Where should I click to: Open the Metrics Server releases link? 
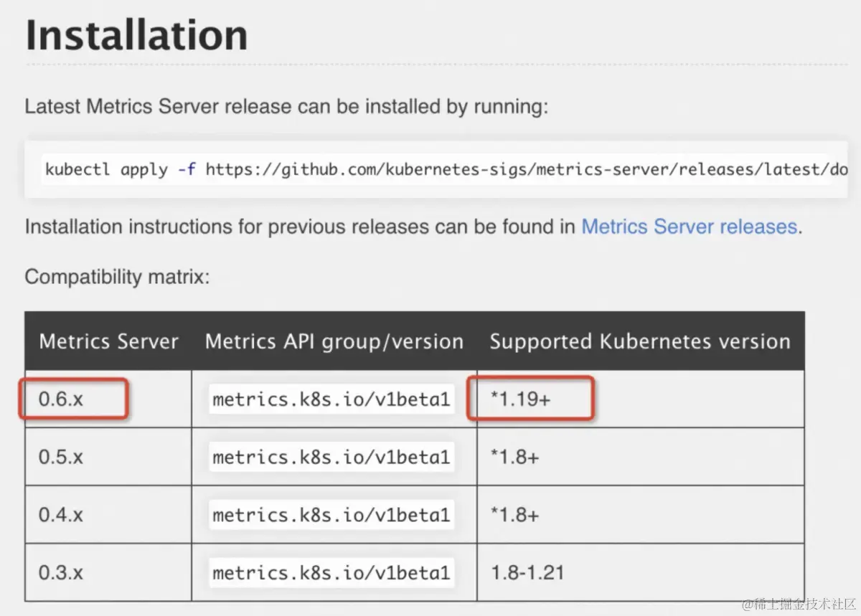point(690,227)
